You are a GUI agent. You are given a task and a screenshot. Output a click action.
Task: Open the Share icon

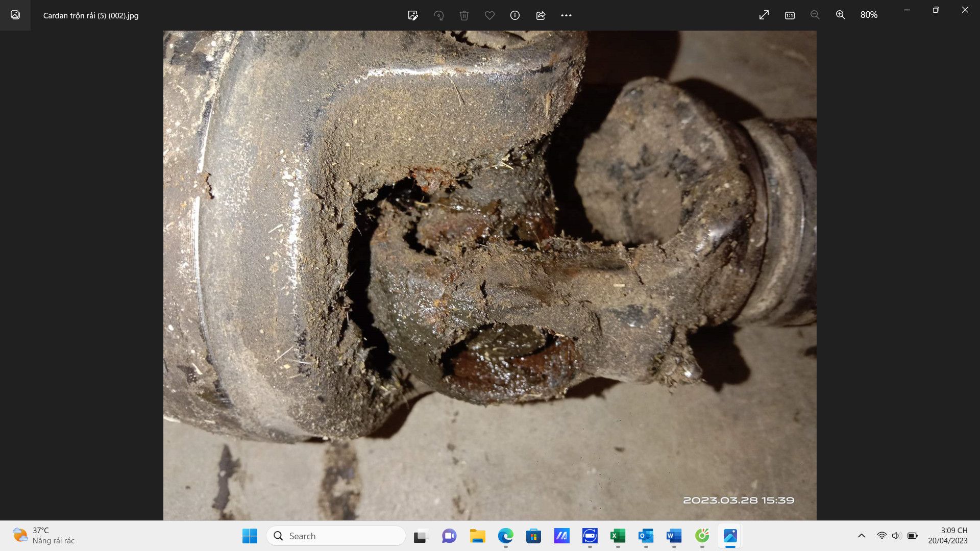pyautogui.click(x=541, y=15)
